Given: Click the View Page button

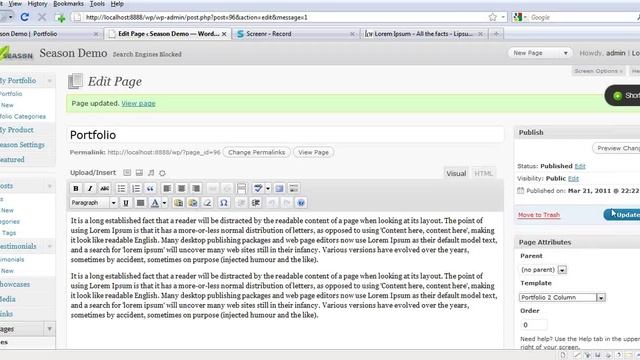Looking at the screenshot, I should [313, 152].
